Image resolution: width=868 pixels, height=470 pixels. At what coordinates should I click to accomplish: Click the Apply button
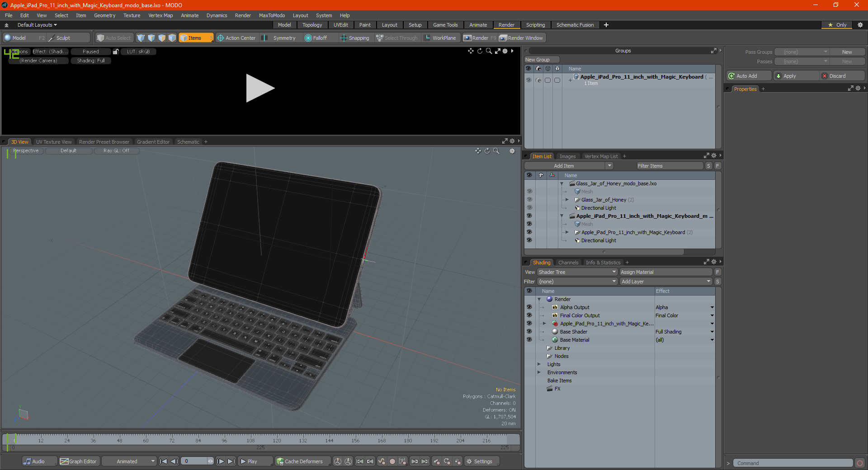(796, 76)
